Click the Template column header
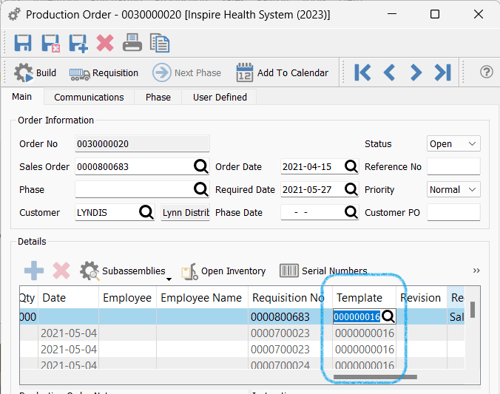Viewport: 500px width, 394px height. coord(364,298)
